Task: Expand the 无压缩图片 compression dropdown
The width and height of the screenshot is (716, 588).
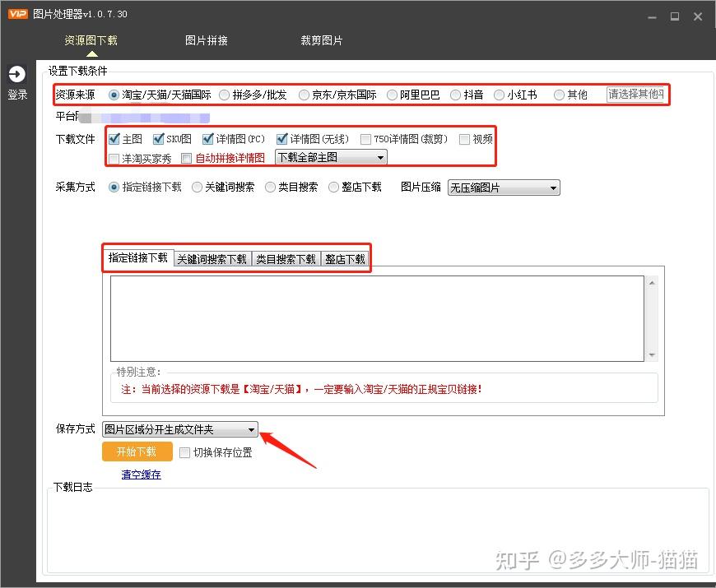Action: coord(503,188)
